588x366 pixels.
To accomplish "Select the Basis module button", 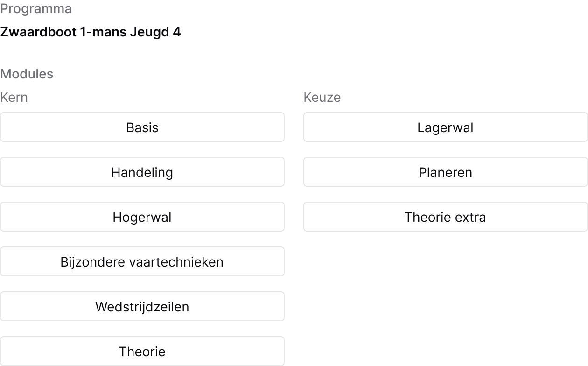I will tap(142, 127).
